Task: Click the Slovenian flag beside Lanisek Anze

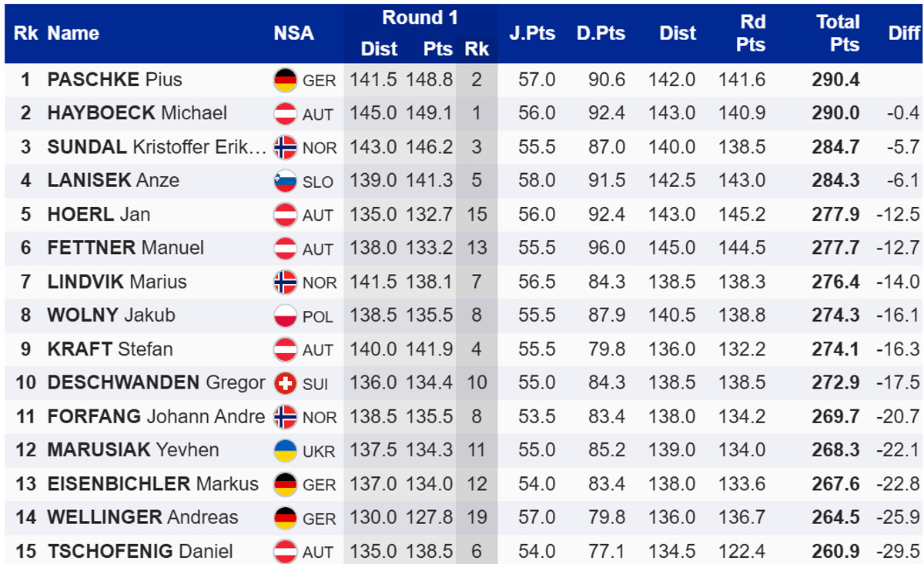Action: (286, 181)
